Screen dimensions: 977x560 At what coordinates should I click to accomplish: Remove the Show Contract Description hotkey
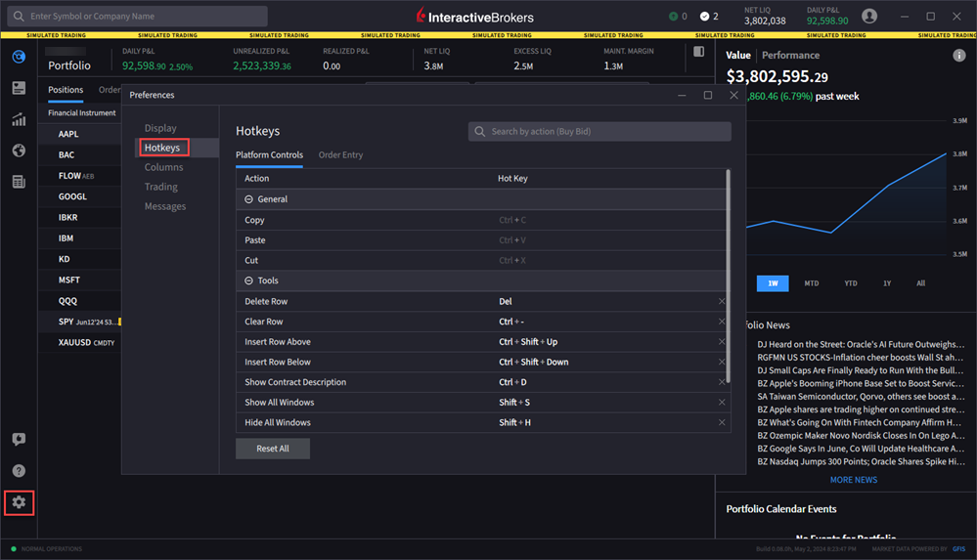(722, 382)
